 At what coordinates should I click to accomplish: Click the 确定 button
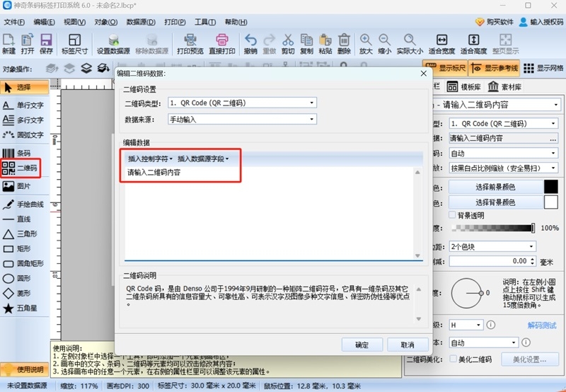point(362,345)
